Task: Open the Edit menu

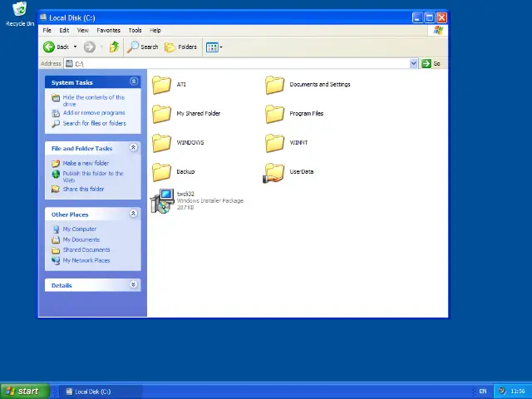Action: pyautogui.click(x=64, y=30)
